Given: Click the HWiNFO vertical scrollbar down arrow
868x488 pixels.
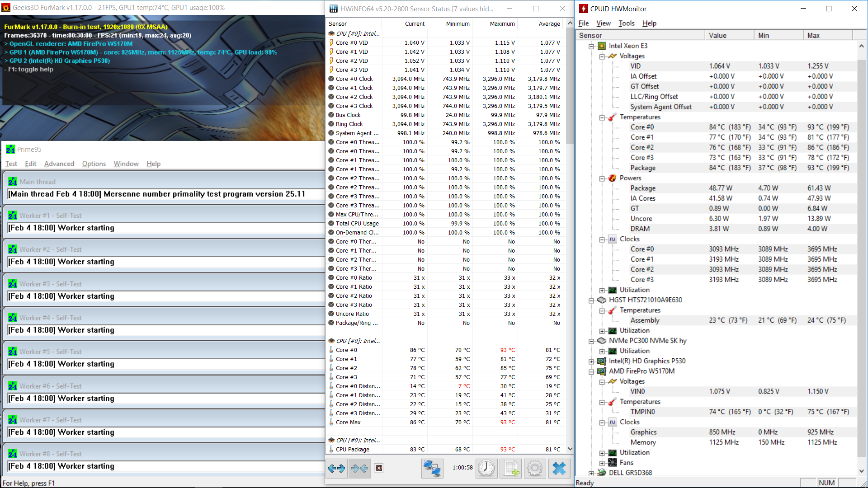Looking at the screenshot, I should pyautogui.click(x=570, y=449).
